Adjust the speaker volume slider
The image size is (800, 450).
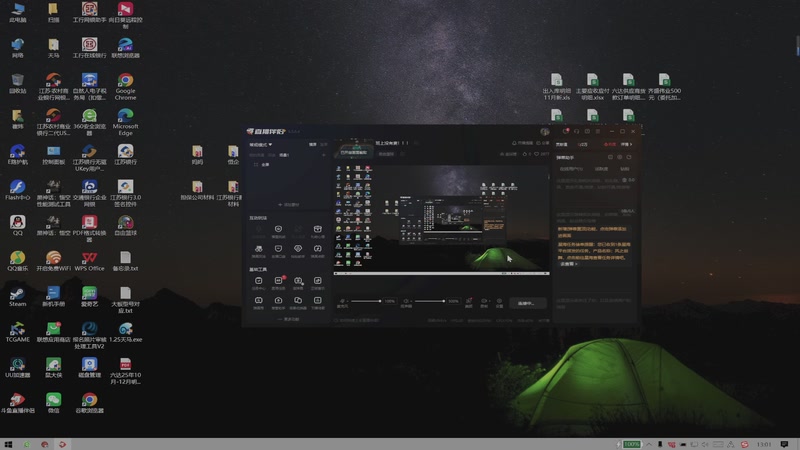point(430,301)
